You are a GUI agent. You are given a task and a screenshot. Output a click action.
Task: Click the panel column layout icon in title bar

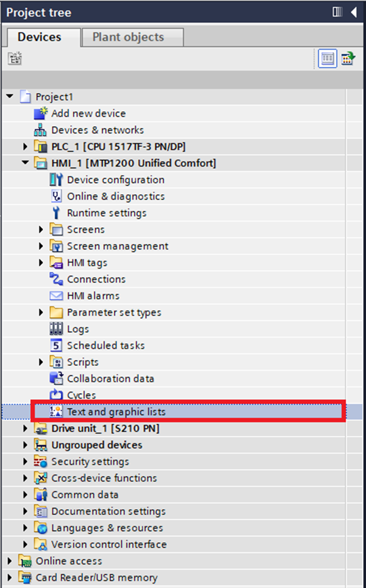(338, 12)
